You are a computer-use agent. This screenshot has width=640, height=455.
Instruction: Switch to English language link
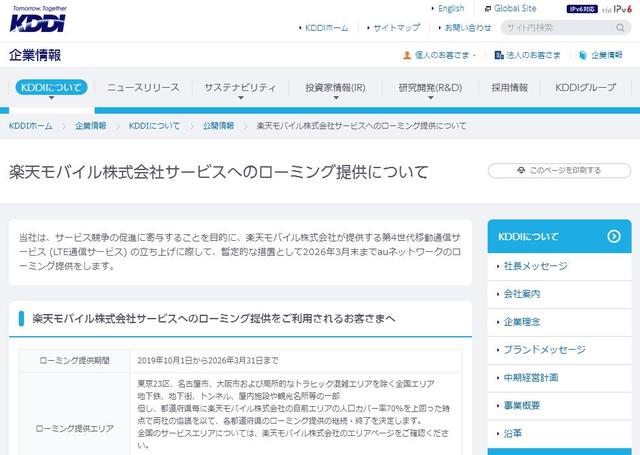451,9
